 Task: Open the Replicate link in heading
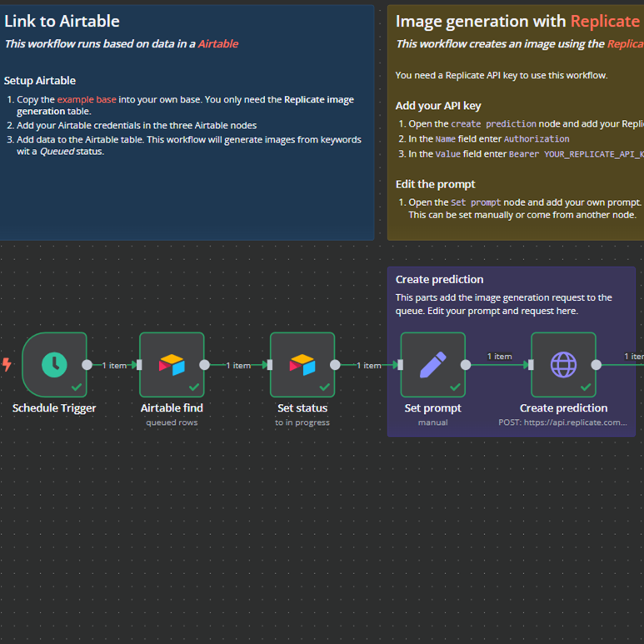[605, 21]
